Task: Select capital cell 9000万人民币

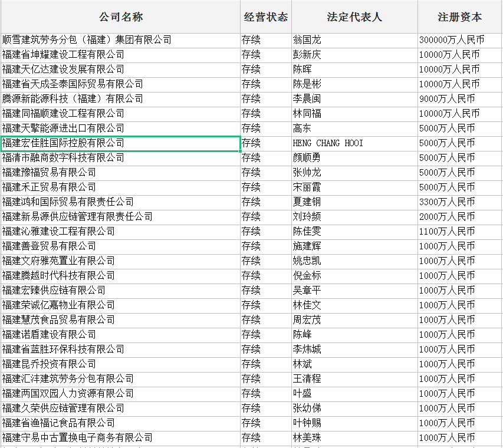Action: 460,99
